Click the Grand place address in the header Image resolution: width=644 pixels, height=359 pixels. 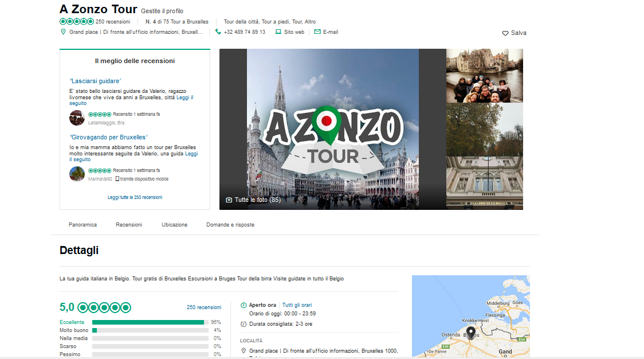click(136, 32)
